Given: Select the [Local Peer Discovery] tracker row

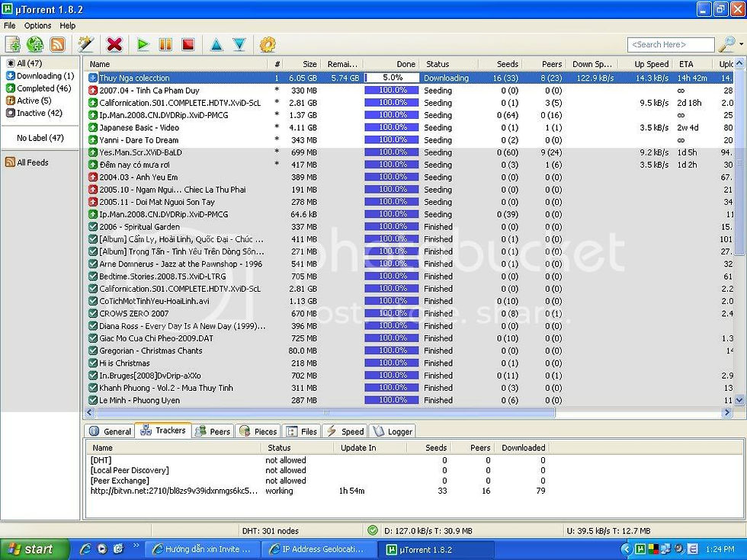Looking at the screenshot, I should tap(318, 470).
